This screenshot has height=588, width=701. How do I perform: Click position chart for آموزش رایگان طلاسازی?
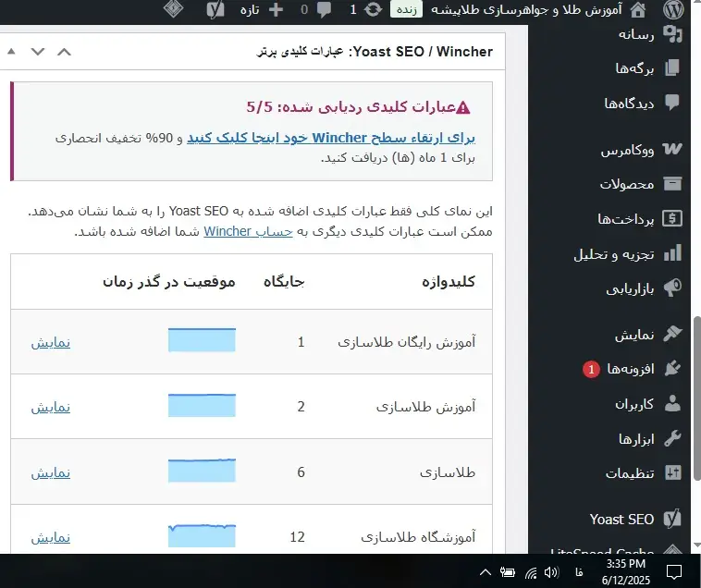pyautogui.click(x=202, y=340)
